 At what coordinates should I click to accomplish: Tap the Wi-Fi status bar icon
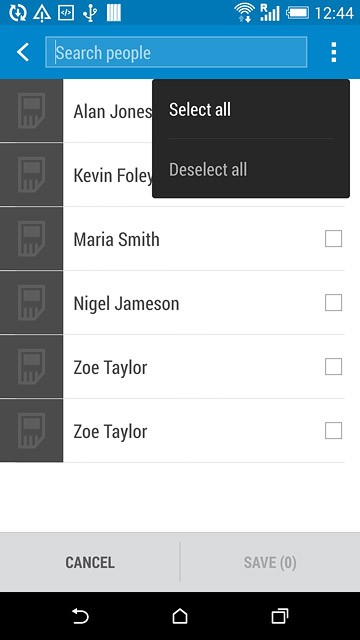coord(244,12)
